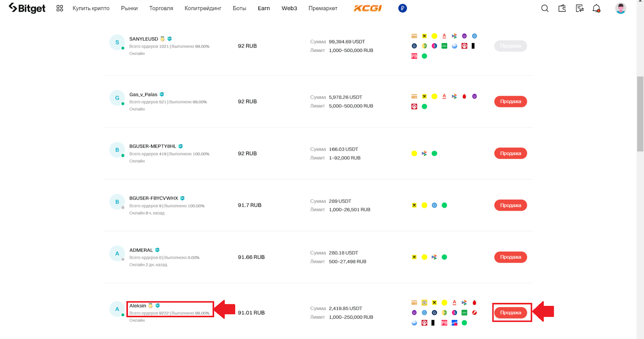Click the 91.01 RUB price
Viewport: 644px width, 339px height.
251,313
